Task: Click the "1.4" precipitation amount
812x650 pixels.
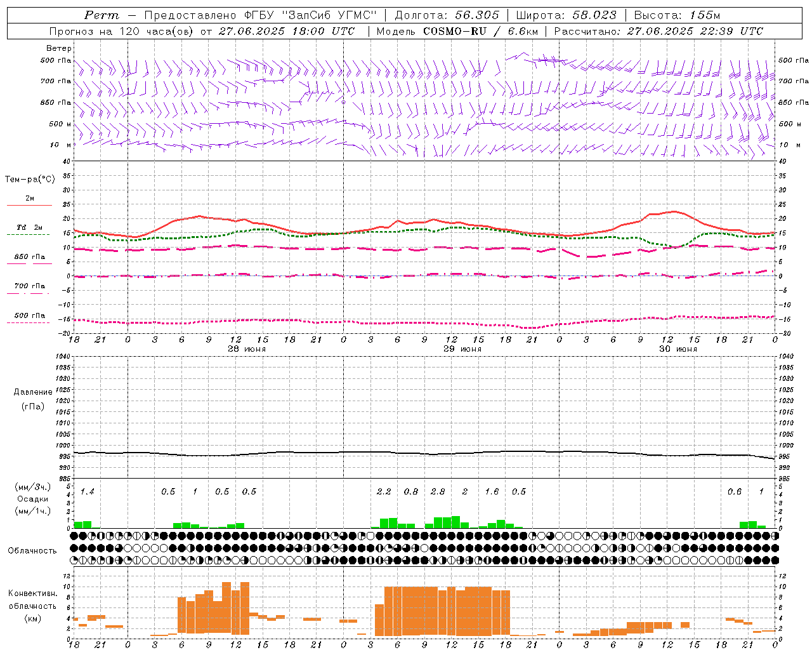Action: click(x=87, y=491)
